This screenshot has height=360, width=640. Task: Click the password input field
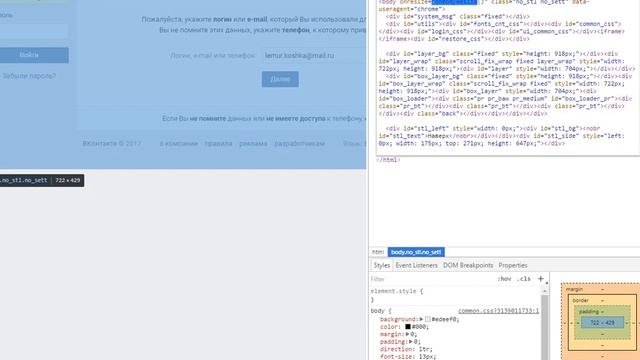pos(34,31)
